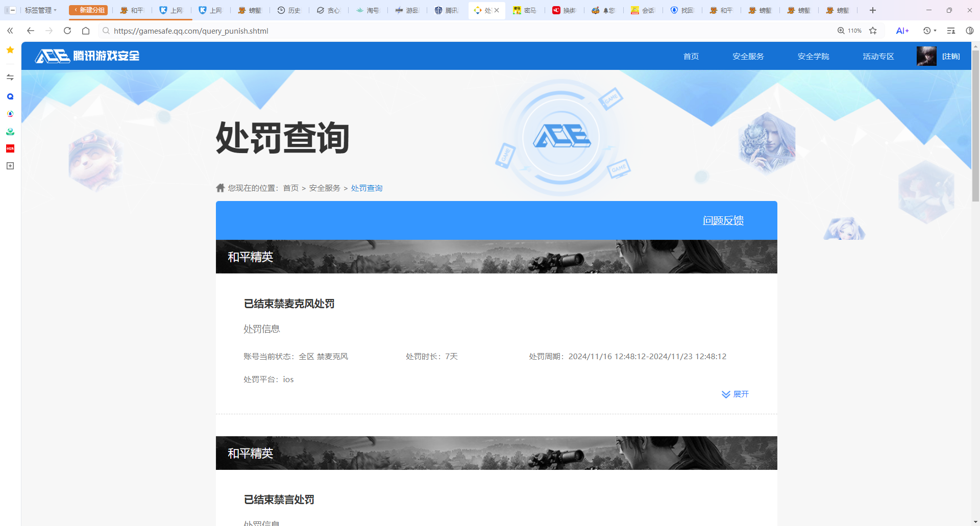Image resolution: width=980 pixels, height=526 pixels.
Task: Toggle dark mode with the yin-yang icon
Action: 970,31
